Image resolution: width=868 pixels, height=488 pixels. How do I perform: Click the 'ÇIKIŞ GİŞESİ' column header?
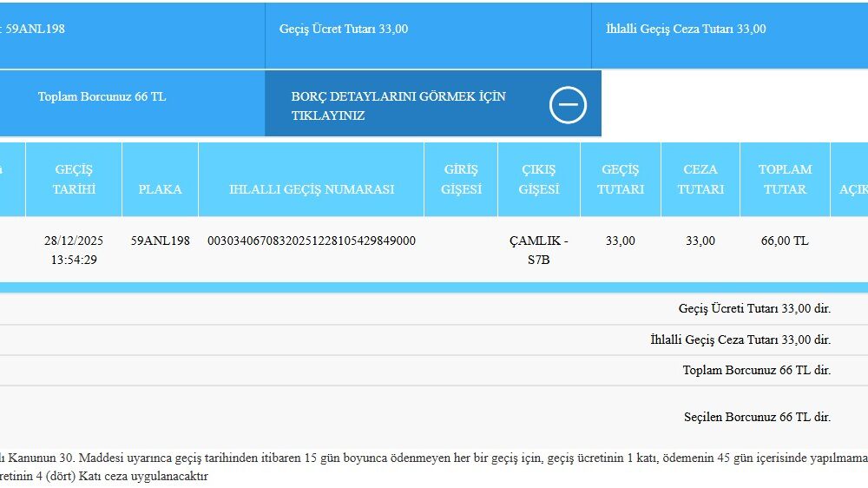click(538, 179)
